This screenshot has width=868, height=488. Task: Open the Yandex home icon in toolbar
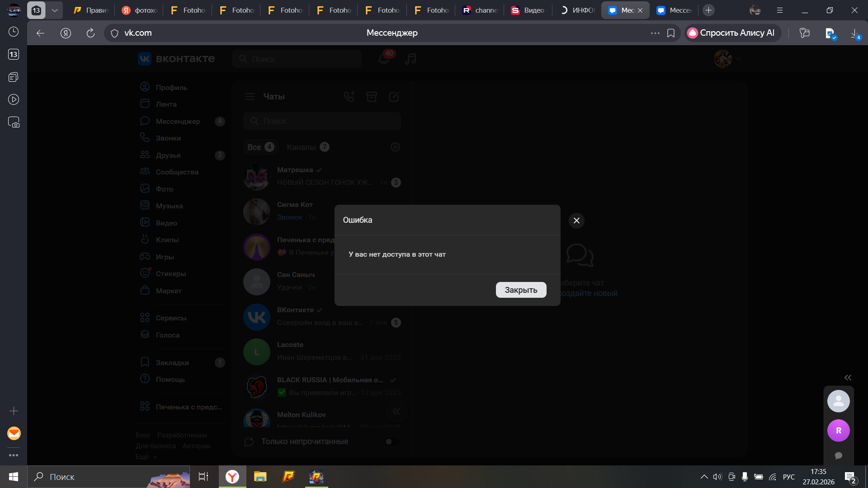(66, 33)
